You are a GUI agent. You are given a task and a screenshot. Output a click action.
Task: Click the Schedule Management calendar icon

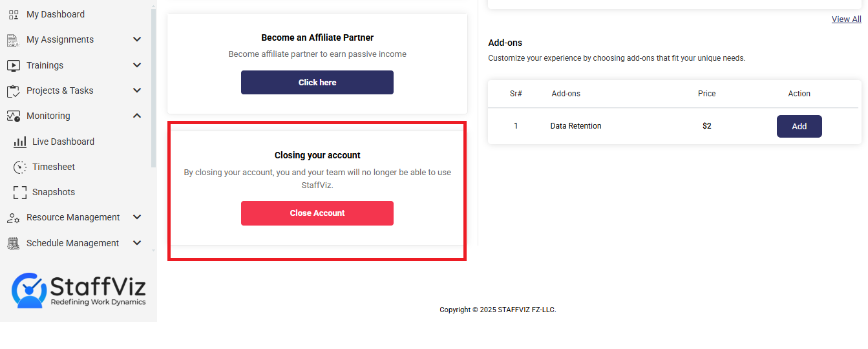(x=14, y=243)
